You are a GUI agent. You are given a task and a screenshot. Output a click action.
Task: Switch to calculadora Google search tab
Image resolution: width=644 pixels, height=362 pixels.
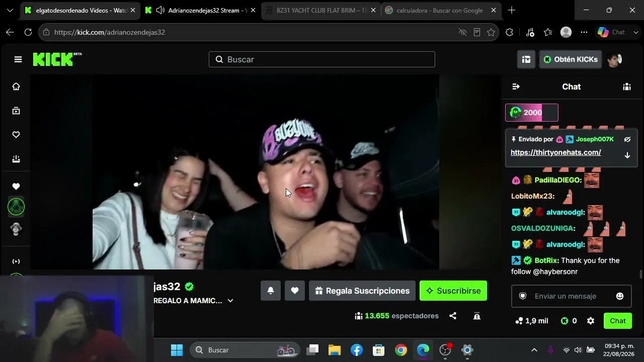click(441, 10)
